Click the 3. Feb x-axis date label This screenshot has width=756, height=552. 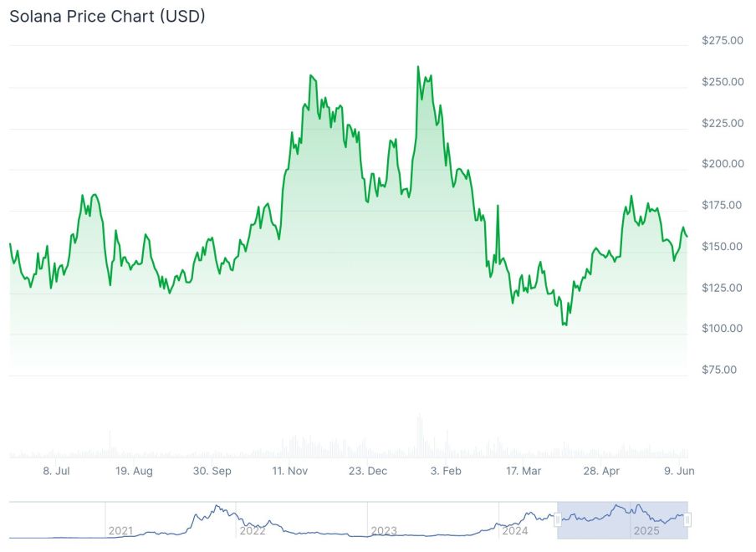point(446,472)
